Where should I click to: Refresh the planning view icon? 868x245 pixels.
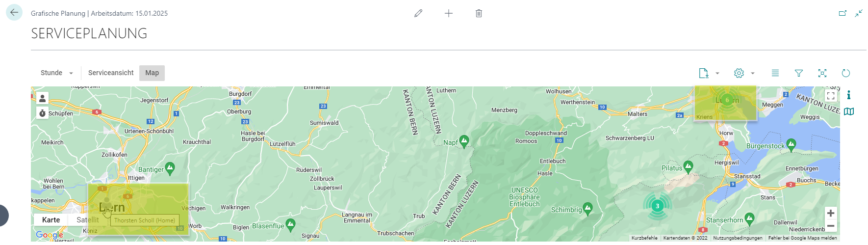846,73
